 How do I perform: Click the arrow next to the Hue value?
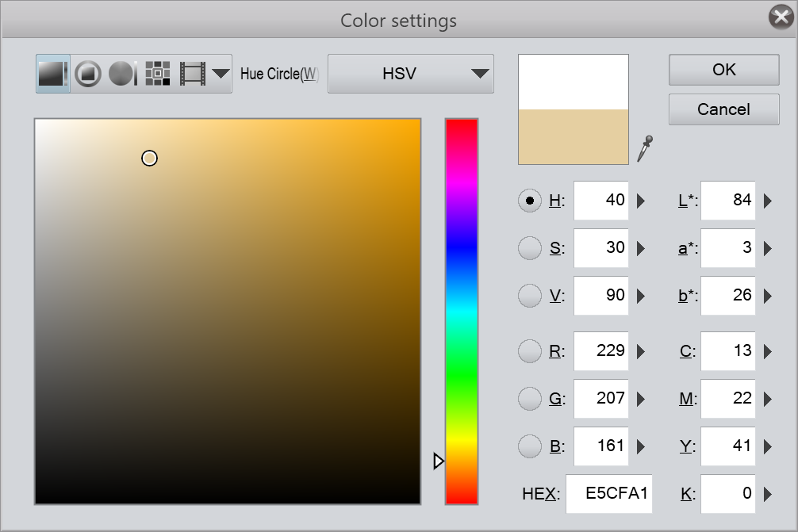641,201
